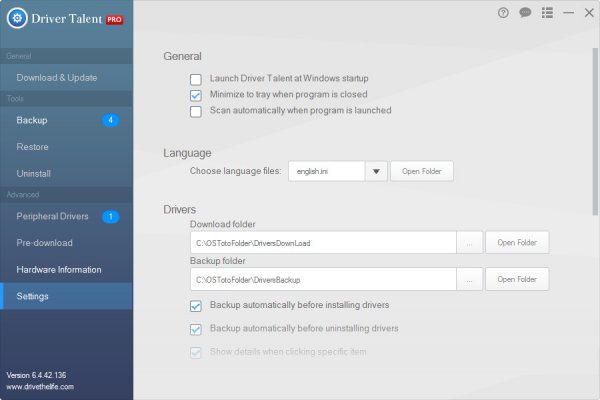Click the Drivers settings heading
This screenshot has height=400, width=600.
tap(179, 210)
